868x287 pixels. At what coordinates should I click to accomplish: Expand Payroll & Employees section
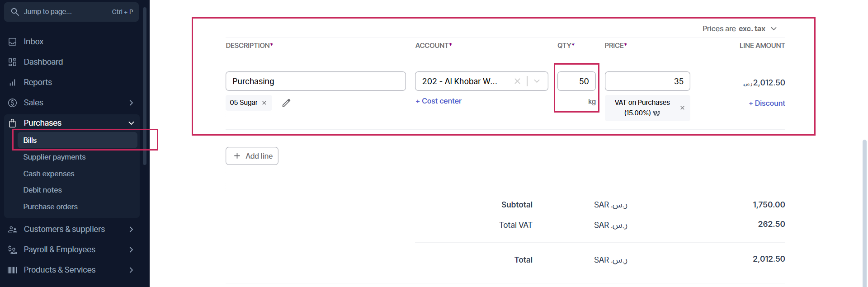pos(131,249)
